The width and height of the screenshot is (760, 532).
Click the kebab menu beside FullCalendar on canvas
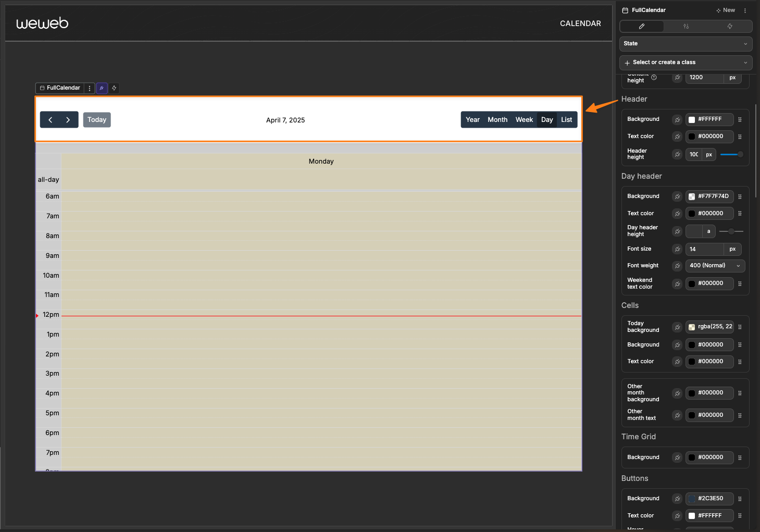click(x=90, y=88)
